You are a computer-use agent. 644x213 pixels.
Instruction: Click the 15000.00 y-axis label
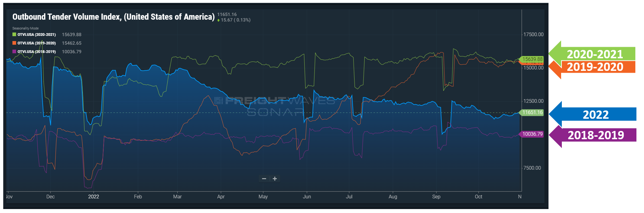(x=533, y=68)
